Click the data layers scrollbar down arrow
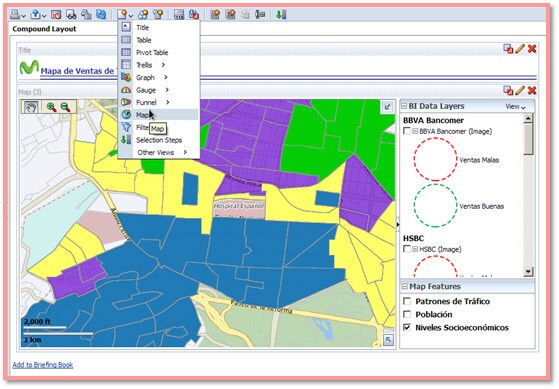Image resolution: width=559 pixels, height=389 pixels. click(528, 271)
